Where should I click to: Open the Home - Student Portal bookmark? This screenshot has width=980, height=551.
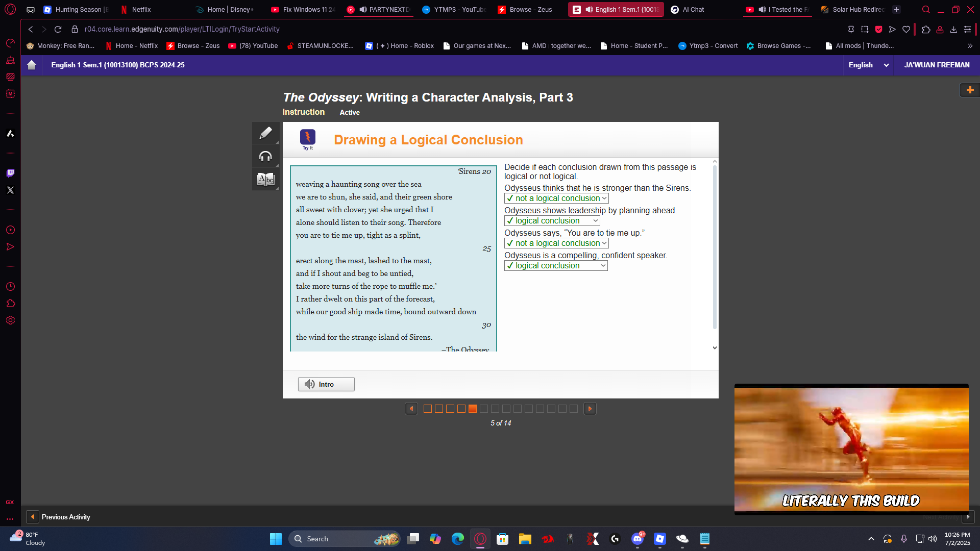point(634,46)
